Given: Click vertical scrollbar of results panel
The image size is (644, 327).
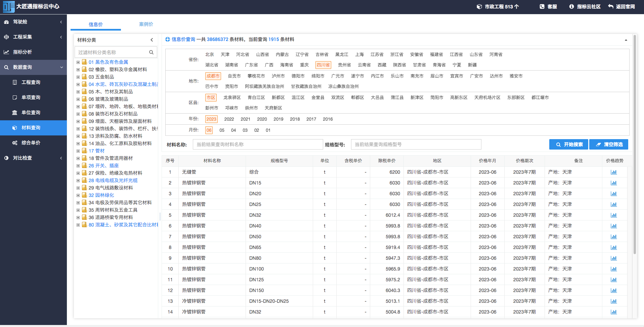Looking at the screenshot, I should point(635,145).
